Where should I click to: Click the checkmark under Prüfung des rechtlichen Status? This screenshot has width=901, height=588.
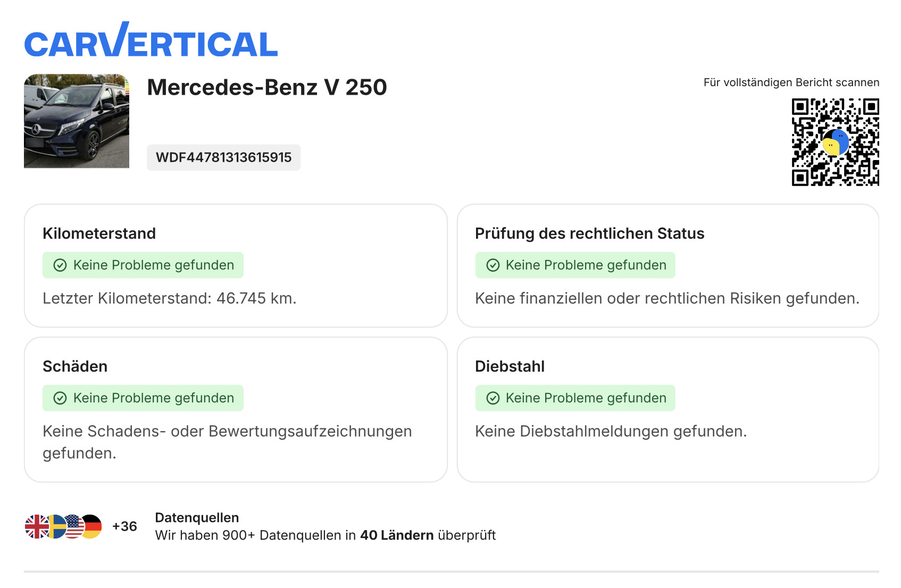coord(493,265)
